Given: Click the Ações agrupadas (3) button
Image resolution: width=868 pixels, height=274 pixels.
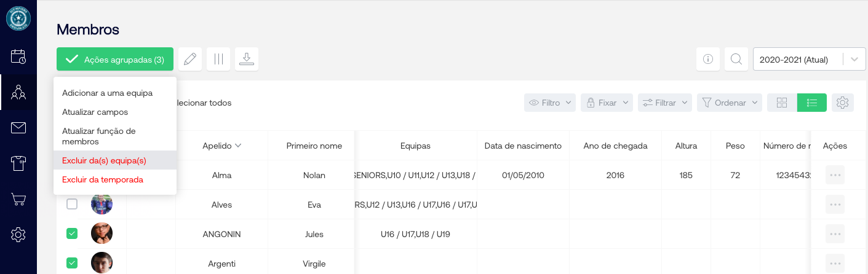Looking at the screenshot, I should [115, 60].
